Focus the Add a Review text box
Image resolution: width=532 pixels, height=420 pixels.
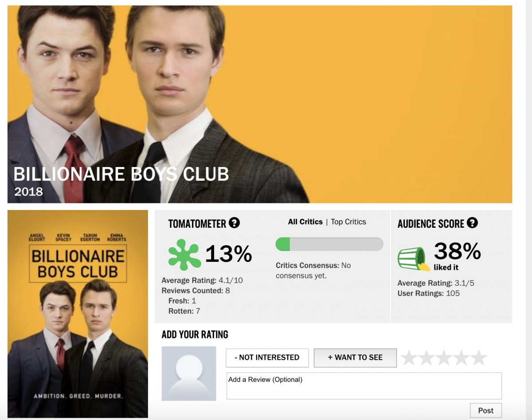364,386
